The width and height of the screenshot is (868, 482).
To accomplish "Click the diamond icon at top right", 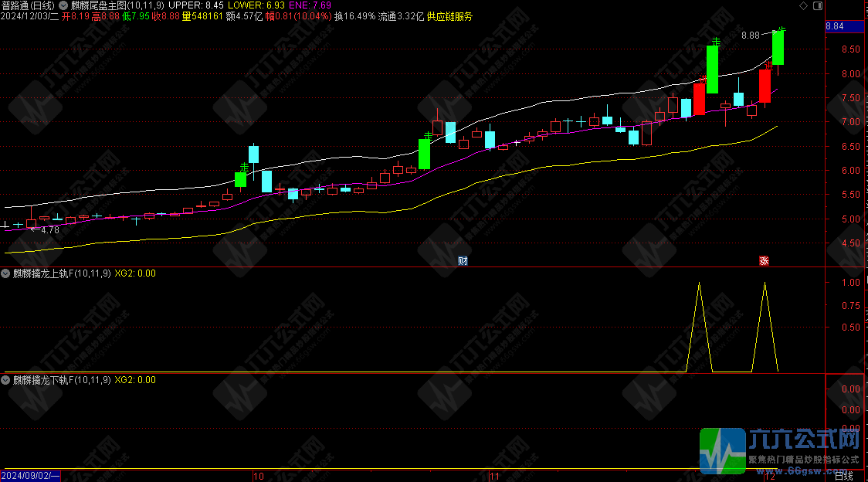I will tap(802, 5).
